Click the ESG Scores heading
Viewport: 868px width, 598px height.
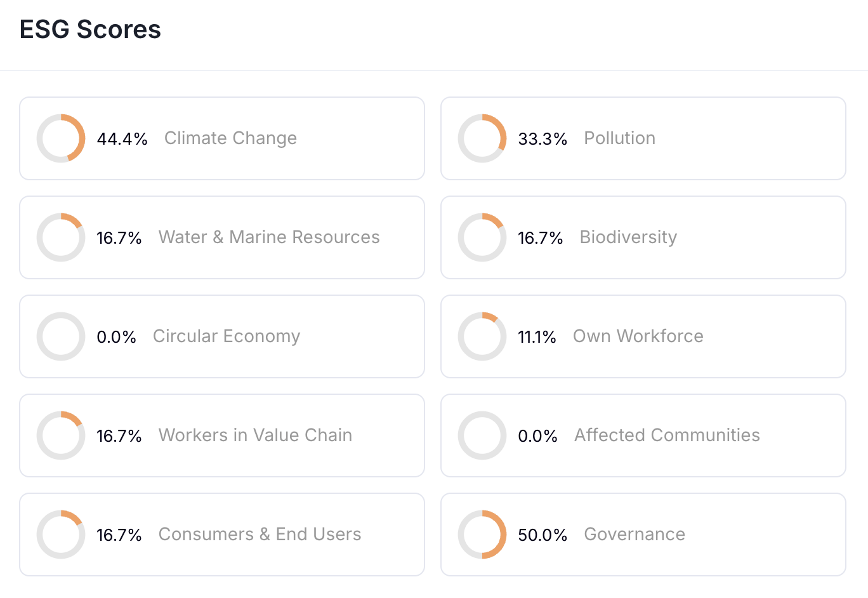90,29
